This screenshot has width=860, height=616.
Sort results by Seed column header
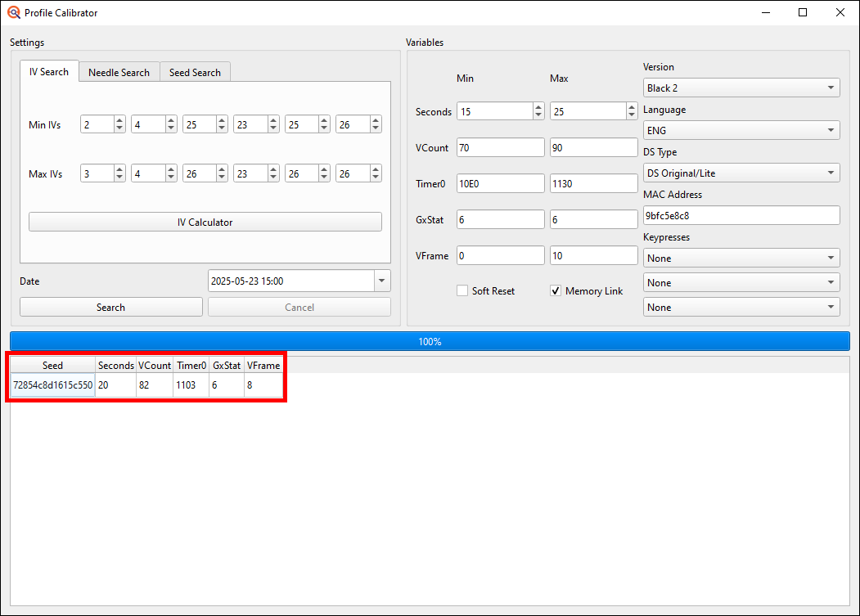[x=52, y=366]
